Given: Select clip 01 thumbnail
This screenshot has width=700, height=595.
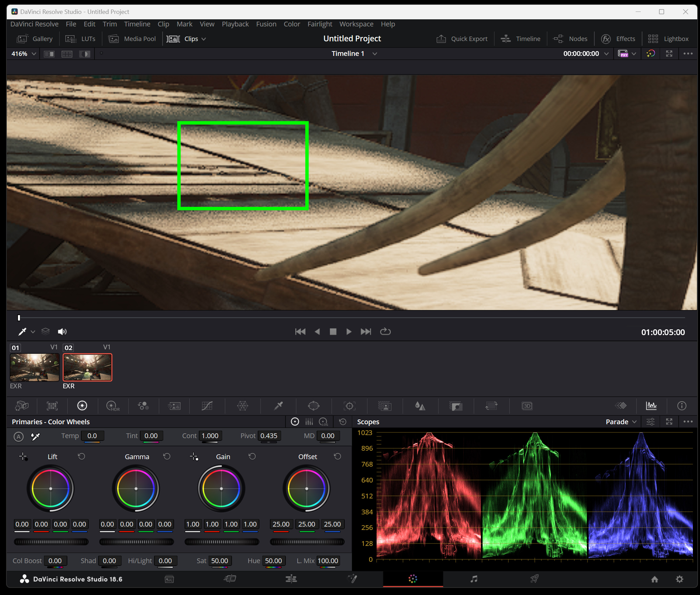Looking at the screenshot, I should pos(35,367).
